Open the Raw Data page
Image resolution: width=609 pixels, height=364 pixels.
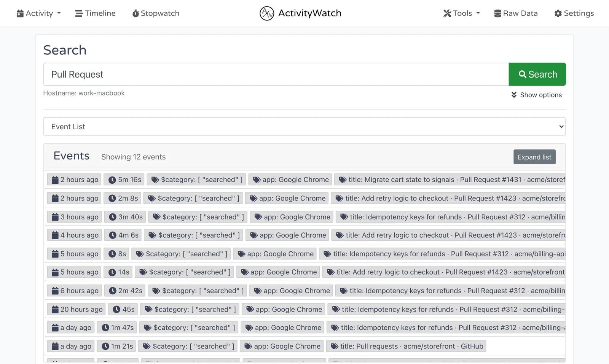[x=516, y=13]
